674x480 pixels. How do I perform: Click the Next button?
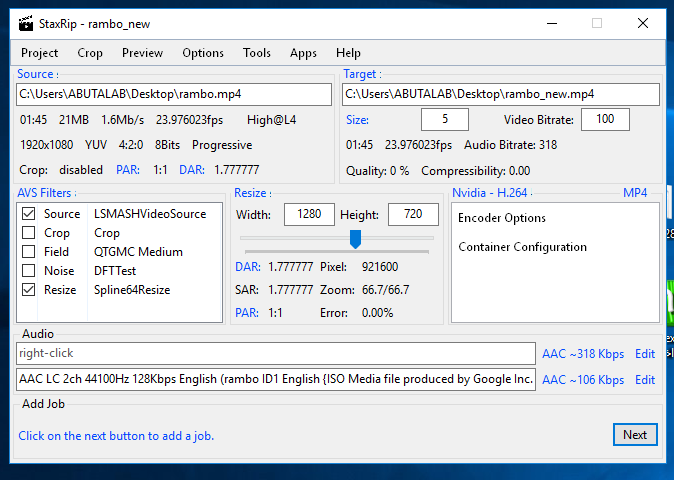(635, 434)
